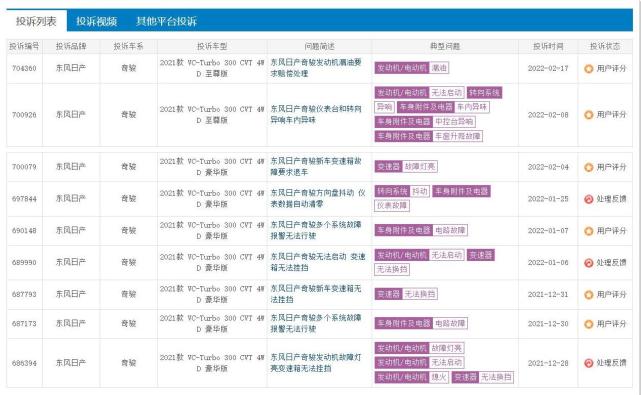
Task: Click the 漏油 issue tag in first row
Action: click(x=439, y=68)
